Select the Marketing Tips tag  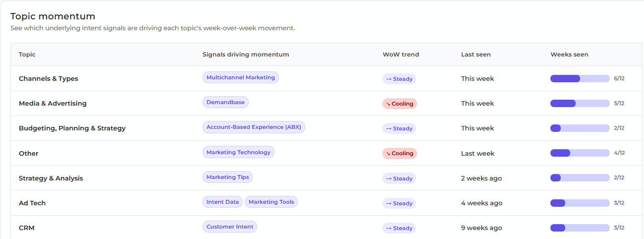pyautogui.click(x=227, y=177)
